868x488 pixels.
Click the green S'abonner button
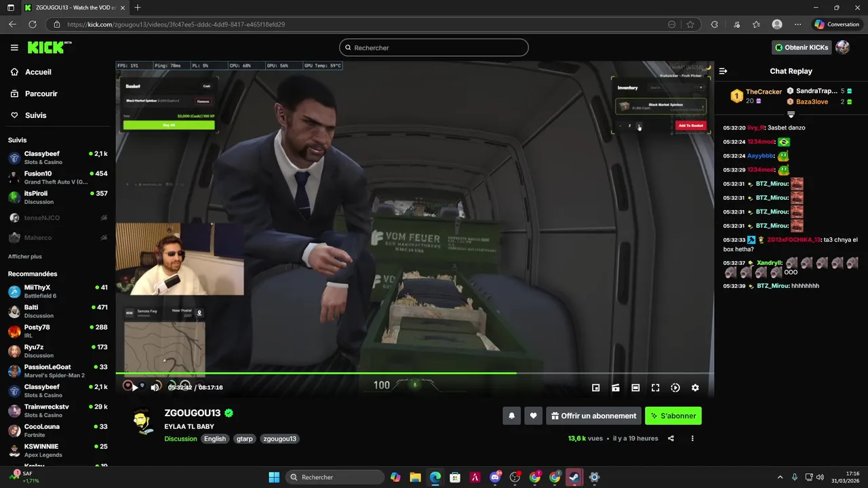673,416
